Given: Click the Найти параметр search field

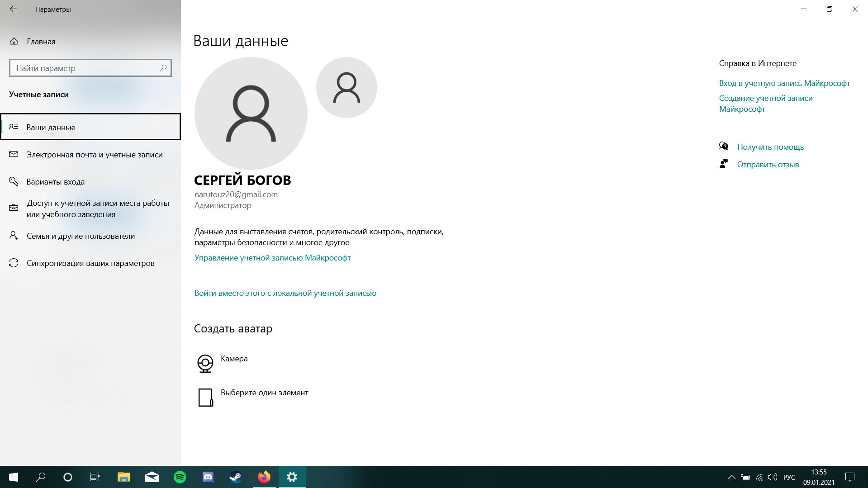Looking at the screenshot, I should (90, 68).
